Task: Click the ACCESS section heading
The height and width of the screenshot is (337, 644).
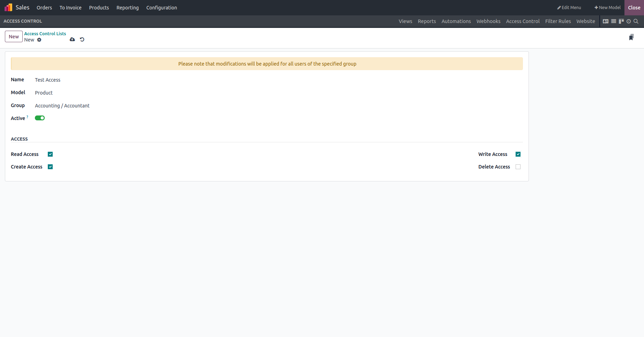Action: click(19, 139)
